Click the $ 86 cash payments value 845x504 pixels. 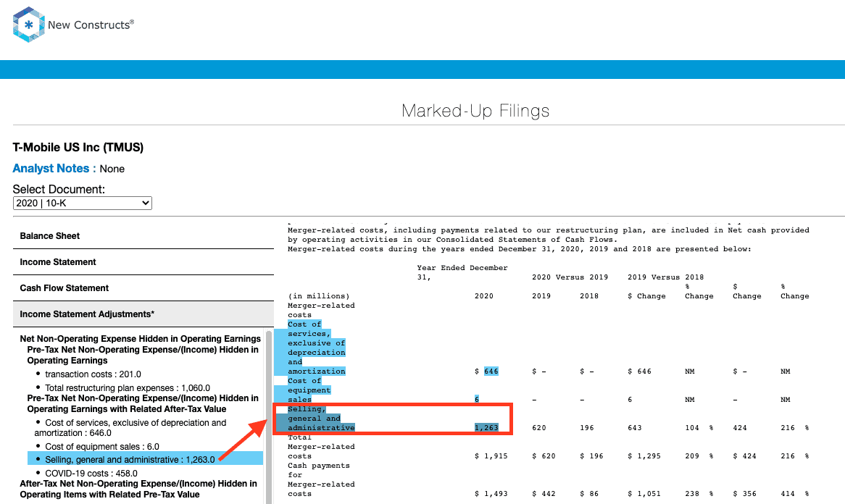point(589,494)
